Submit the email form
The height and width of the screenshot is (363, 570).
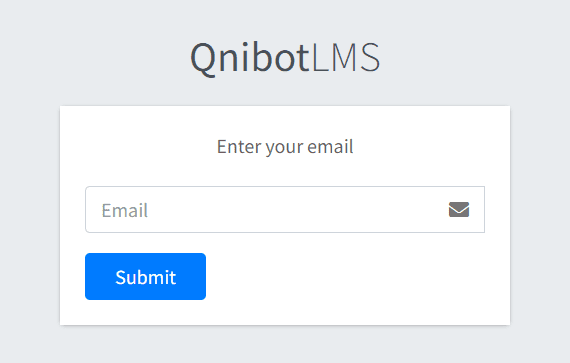tap(145, 277)
